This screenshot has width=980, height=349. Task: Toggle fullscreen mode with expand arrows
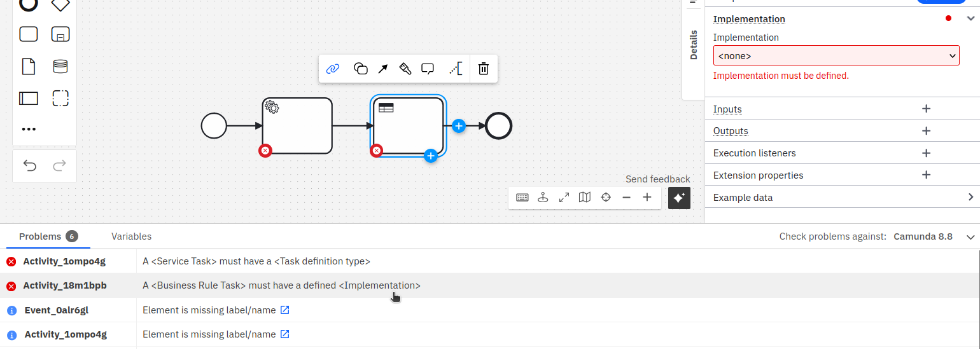pos(564,198)
